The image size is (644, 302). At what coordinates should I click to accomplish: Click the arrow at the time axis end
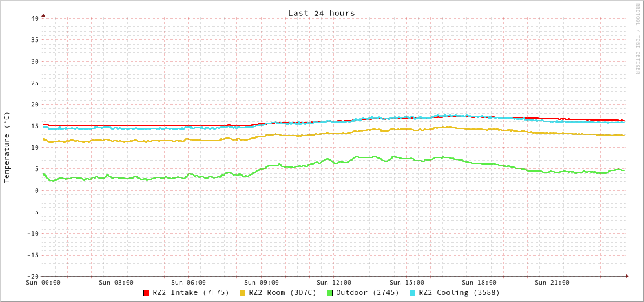627,276
